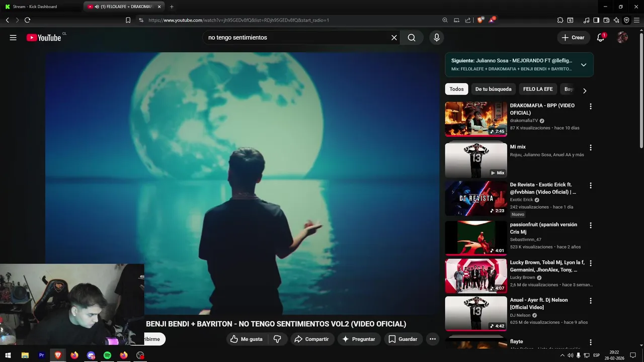Save the video with Guardar
The height and width of the screenshot is (362, 644).
tap(403, 339)
